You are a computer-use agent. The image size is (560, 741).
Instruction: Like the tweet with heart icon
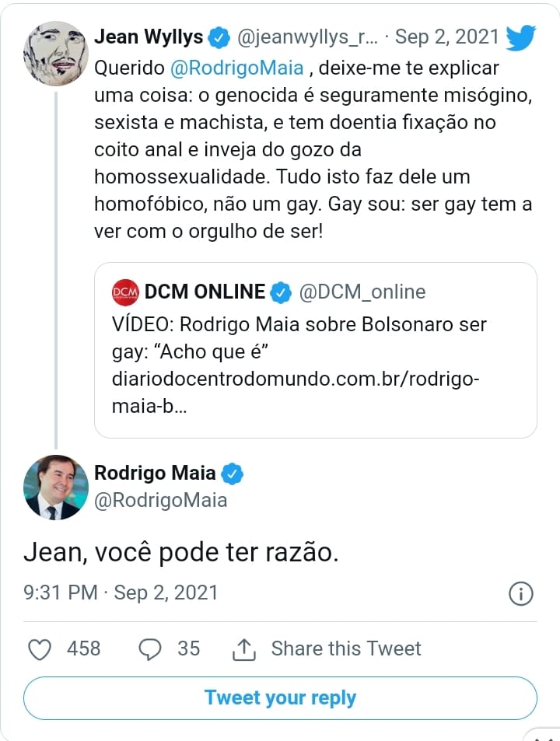tap(40, 648)
